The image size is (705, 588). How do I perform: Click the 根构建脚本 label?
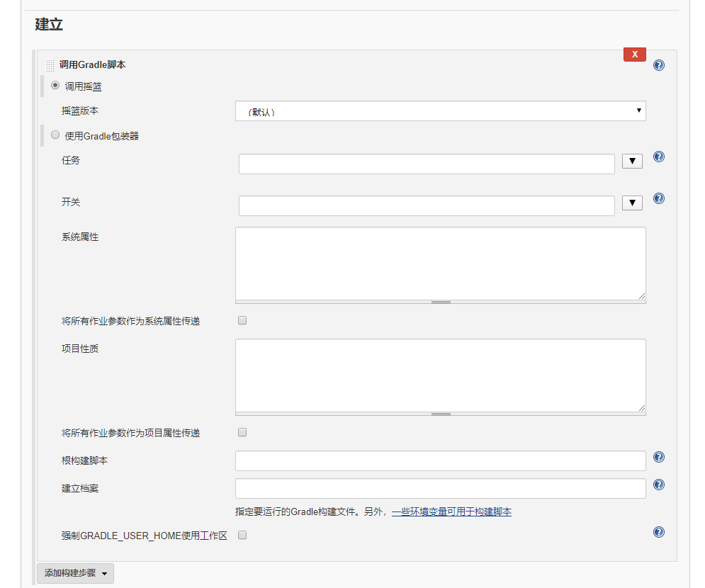84,460
